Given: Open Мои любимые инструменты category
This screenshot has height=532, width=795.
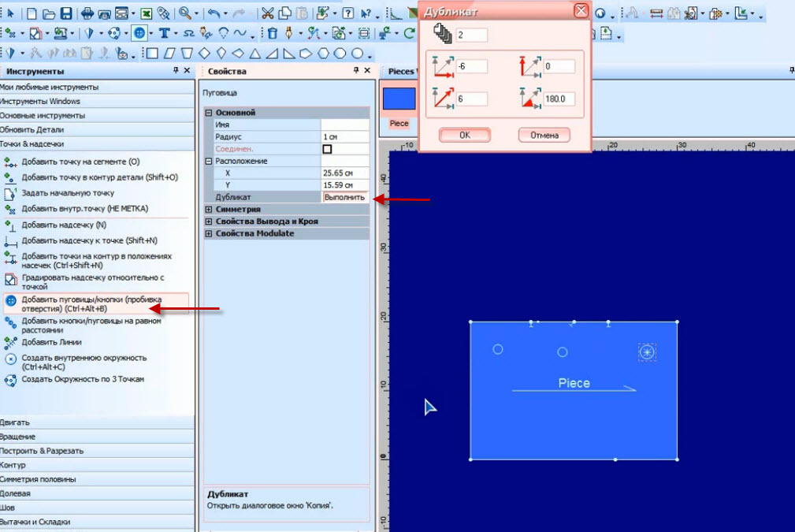Looking at the screenshot, I should (x=96, y=87).
